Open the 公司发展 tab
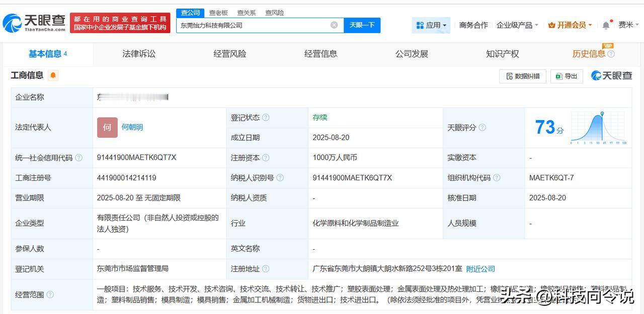The width and height of the screenshot is (644, 314). coord(412,54)
